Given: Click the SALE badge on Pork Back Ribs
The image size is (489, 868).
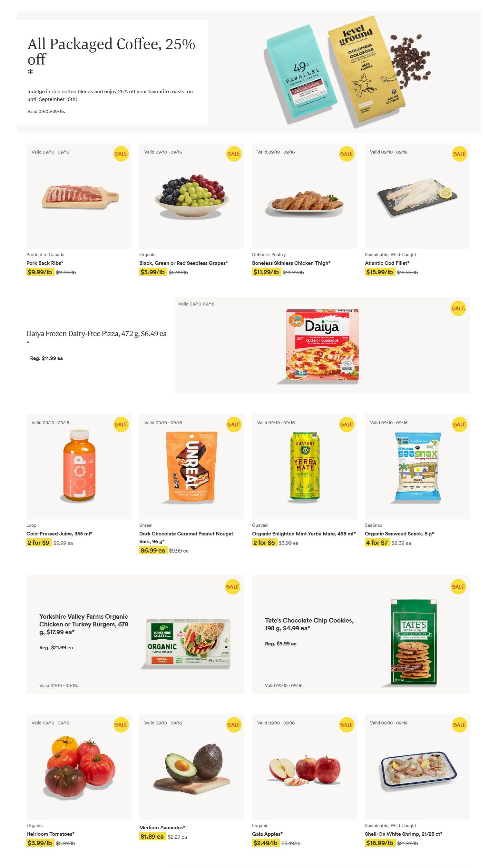Looking at the screenshot, I should click(x=121, y=154).
